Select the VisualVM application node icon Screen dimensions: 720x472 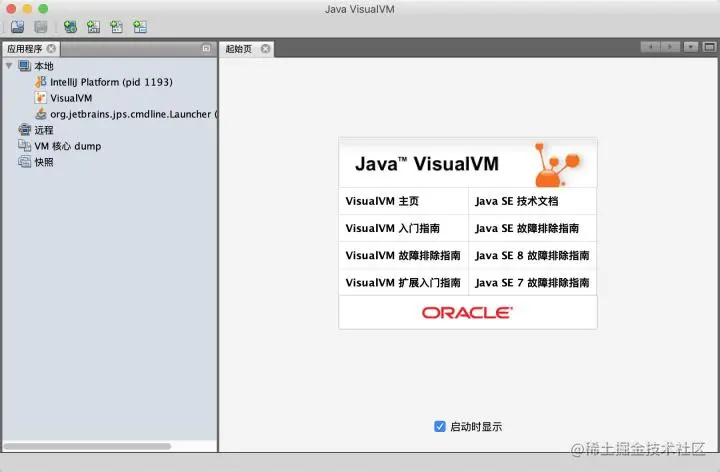pyautogui.click(x=41, y=98)
